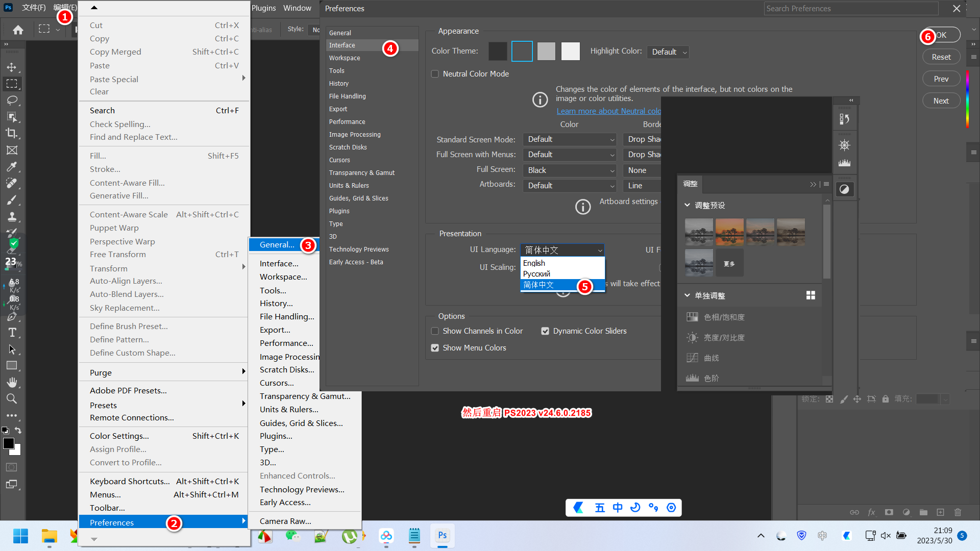This screenshot has width=980, height=551.
Task: Toggle Dynamic Color Sliders checkbox
Action: [545, 331]
